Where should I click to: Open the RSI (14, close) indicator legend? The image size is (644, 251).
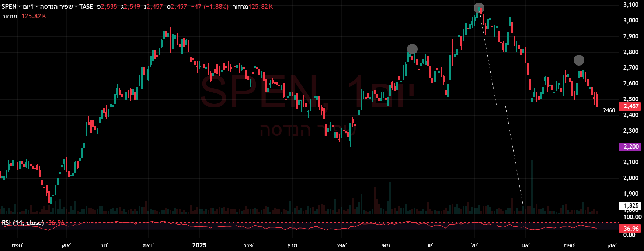click(23, 223)
